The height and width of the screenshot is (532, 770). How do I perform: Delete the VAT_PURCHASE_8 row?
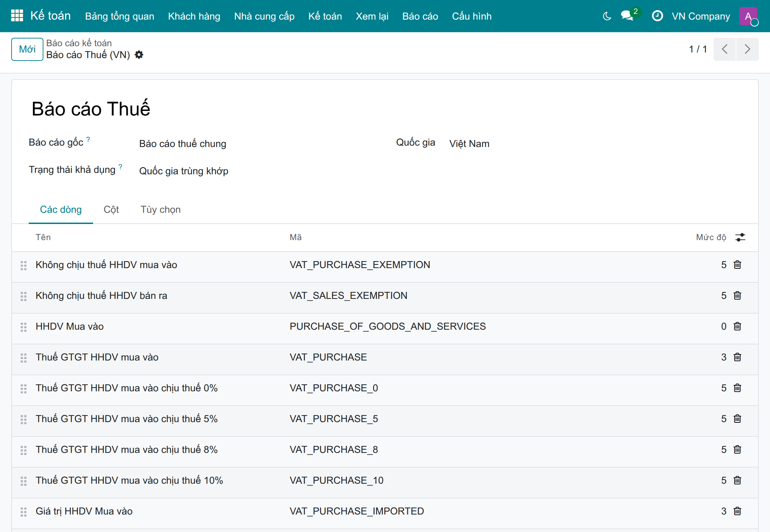tap(737, 450)
